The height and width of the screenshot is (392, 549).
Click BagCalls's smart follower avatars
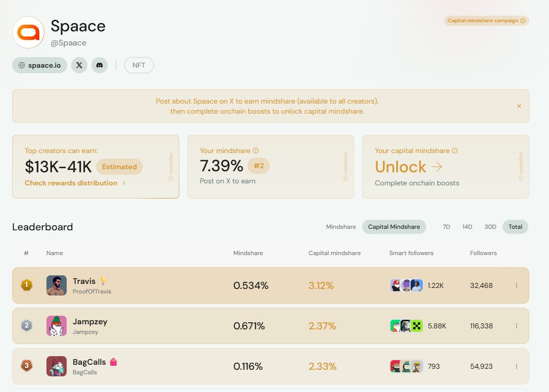pos(407,366)
